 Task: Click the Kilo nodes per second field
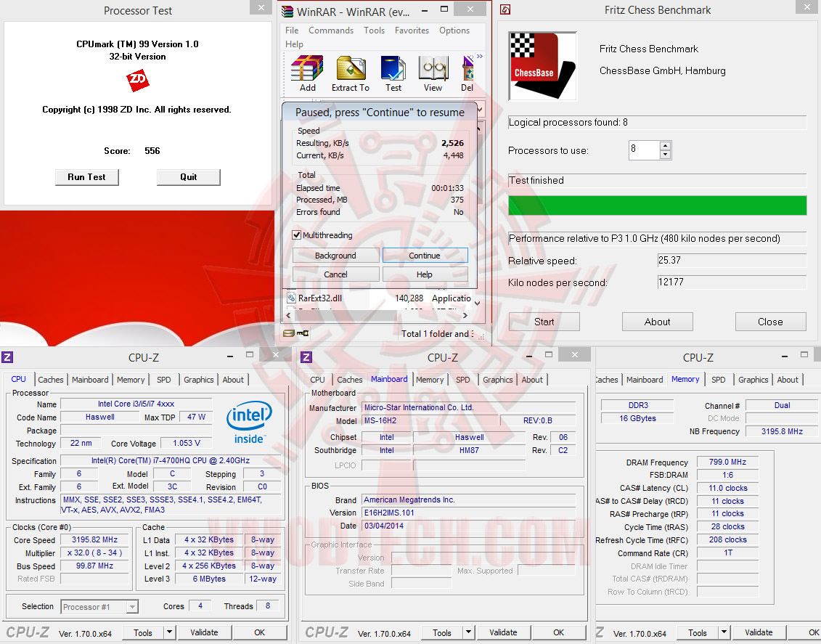(x=732, y=282)
